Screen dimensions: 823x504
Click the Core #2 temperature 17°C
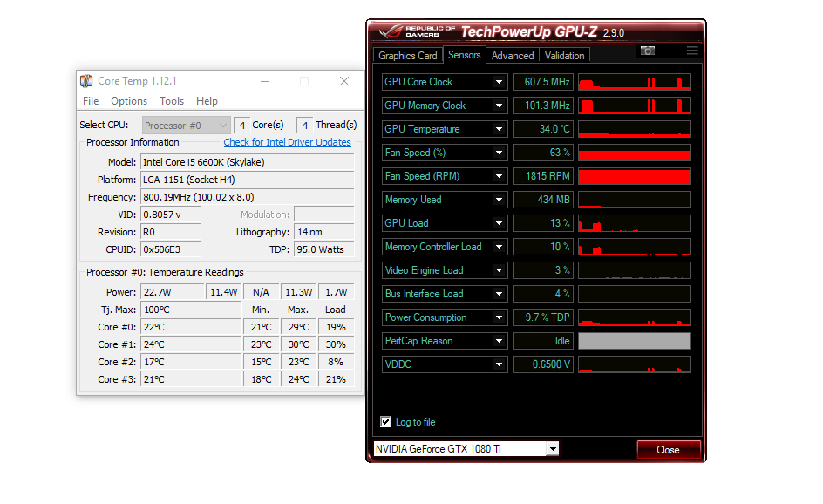191,362
